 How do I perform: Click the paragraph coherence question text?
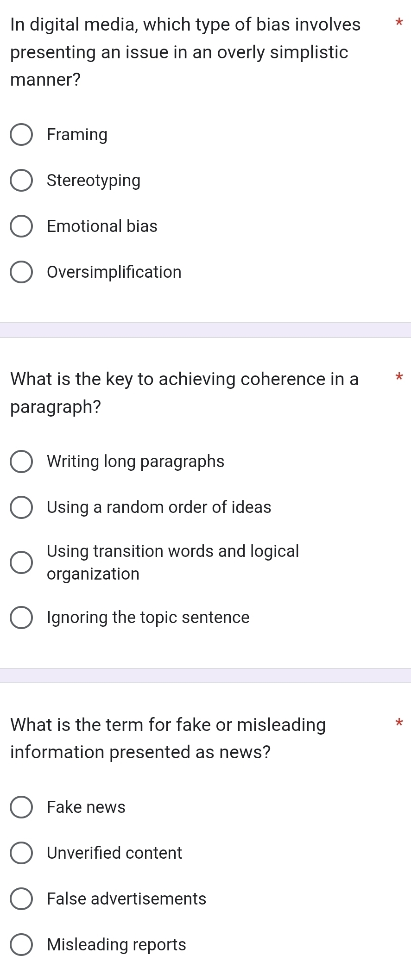point(184,393)
